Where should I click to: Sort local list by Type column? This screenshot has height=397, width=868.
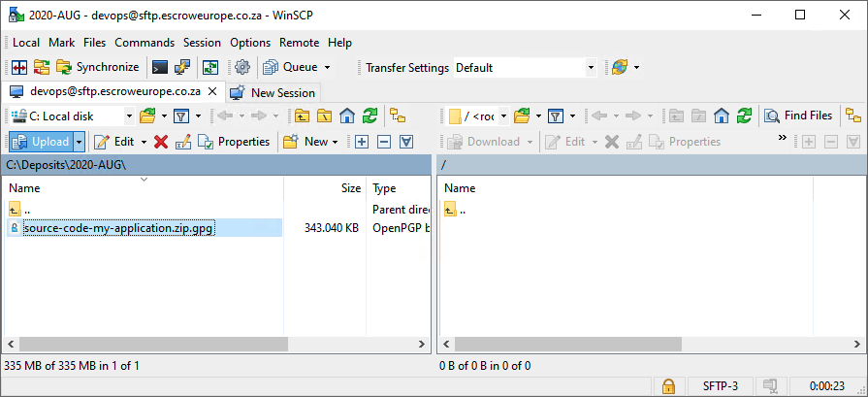pos(398,188)
